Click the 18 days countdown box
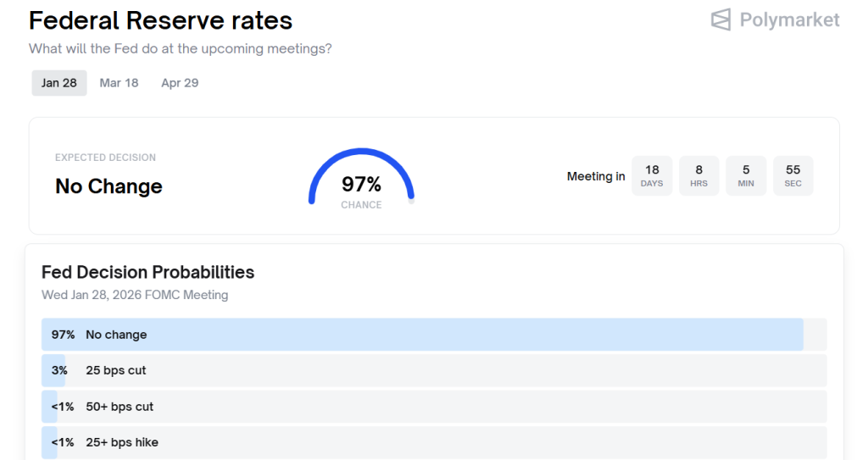This screenshot has width=868, height=460. point(652,175)
